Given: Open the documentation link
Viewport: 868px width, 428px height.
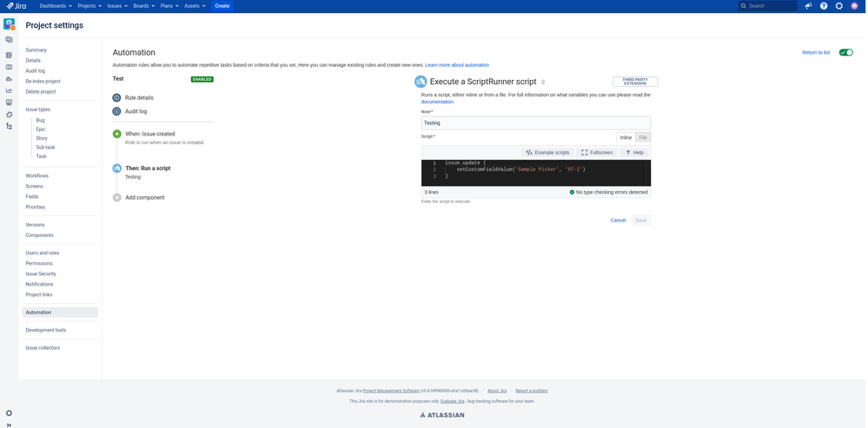Looking at the screenshot, I should (437, 102).
